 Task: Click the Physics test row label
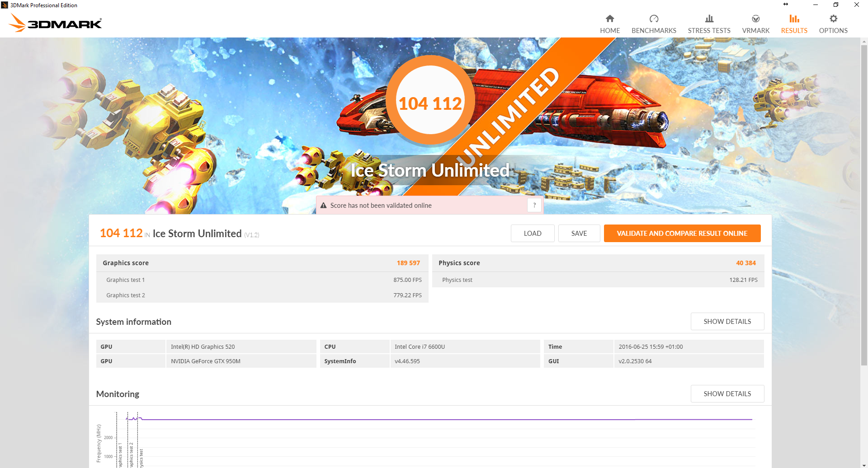click(457, 280)
